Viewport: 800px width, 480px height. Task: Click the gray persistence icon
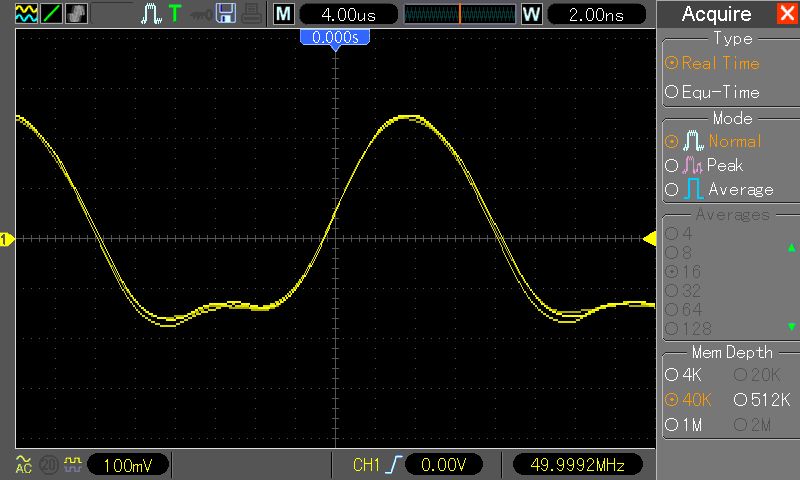tap(77, 14)
